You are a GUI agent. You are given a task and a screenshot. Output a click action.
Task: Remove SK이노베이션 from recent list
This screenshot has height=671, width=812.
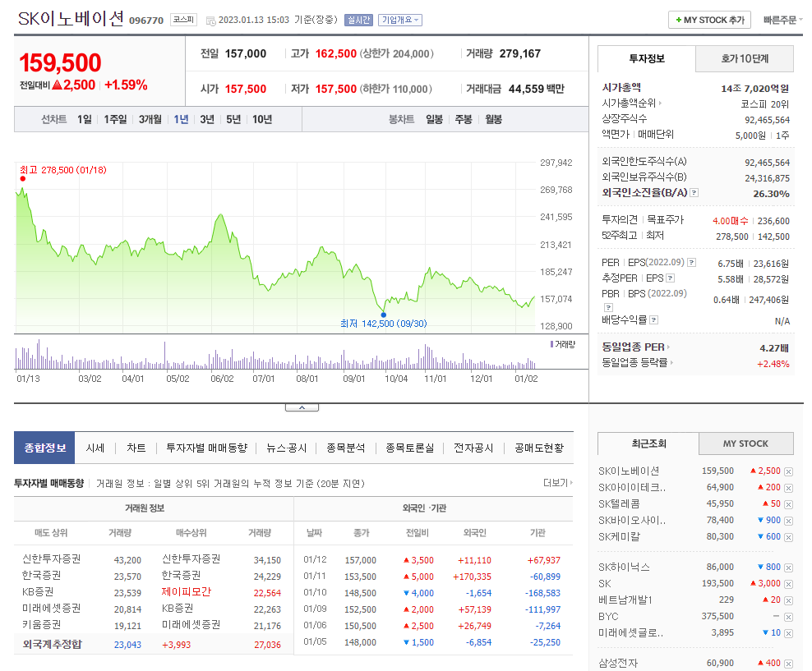click(788, 471)
